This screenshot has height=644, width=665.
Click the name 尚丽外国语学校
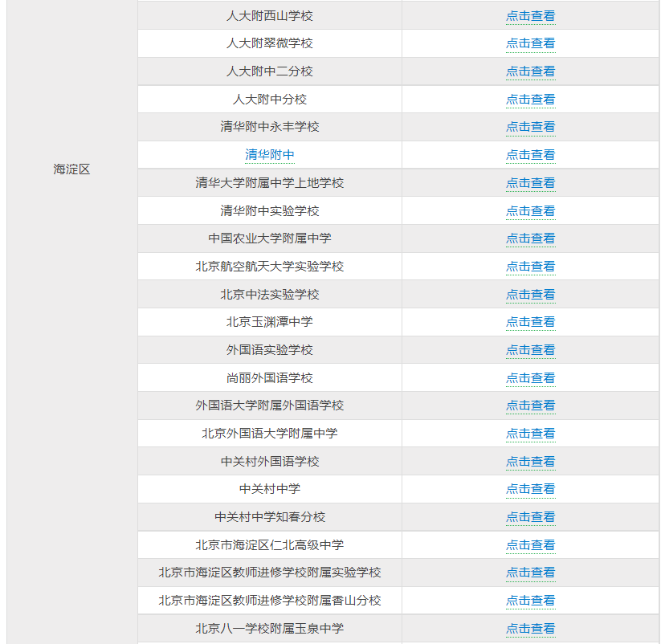(x=270, y=377)
